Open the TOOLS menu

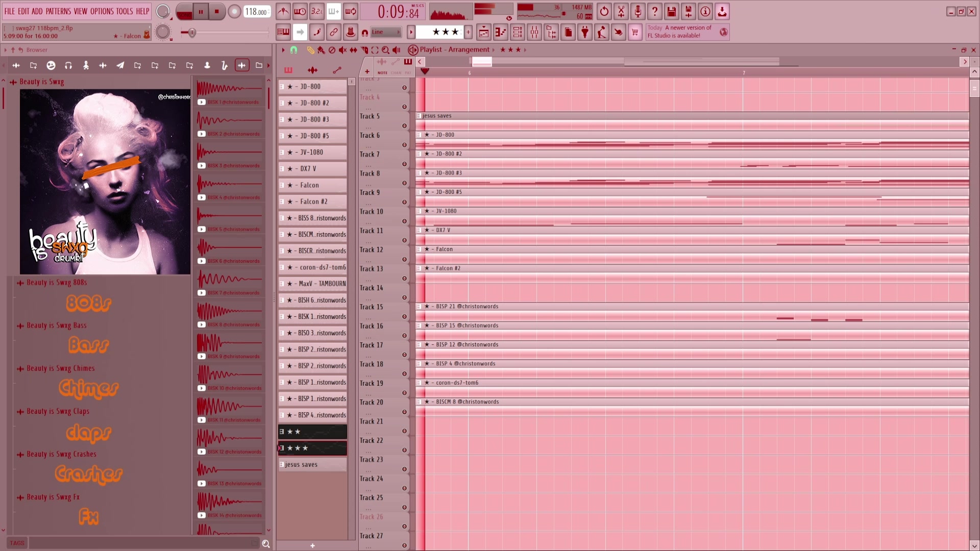point(124,11)
